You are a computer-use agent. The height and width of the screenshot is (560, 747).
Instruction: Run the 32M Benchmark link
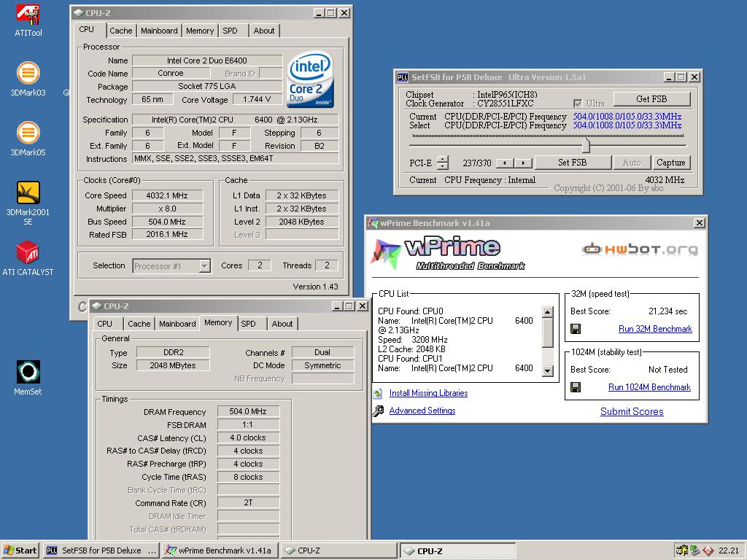[655, 329]
